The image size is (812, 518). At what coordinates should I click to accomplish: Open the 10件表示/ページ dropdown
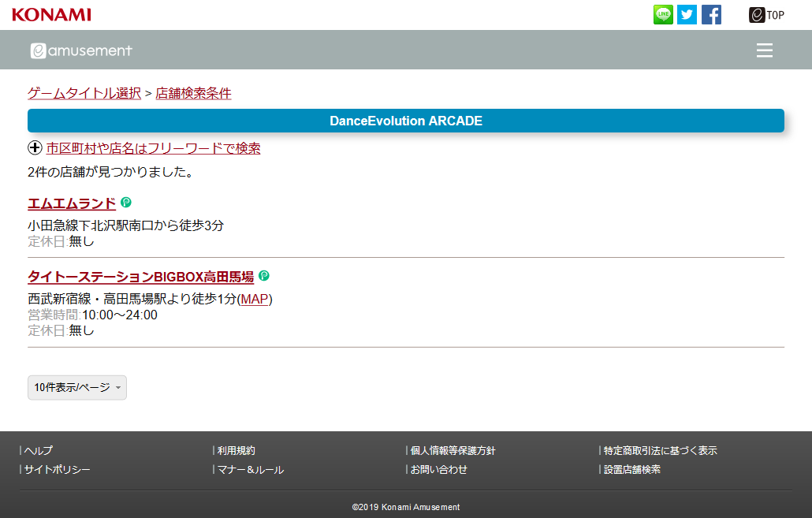(x=77, y=387)
